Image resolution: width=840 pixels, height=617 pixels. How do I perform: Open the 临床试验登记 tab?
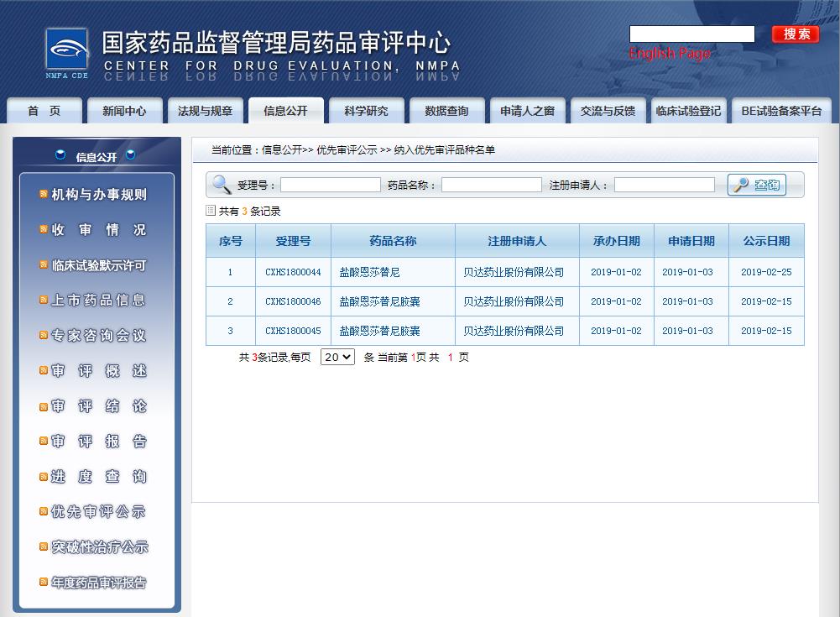click(x=688, y=111)
